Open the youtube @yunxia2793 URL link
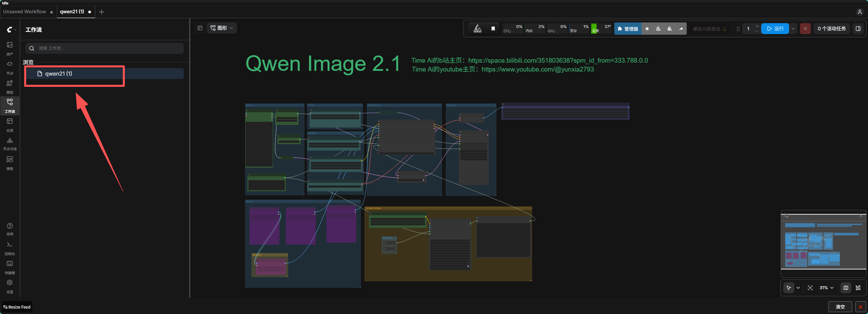 coord(538,69)
